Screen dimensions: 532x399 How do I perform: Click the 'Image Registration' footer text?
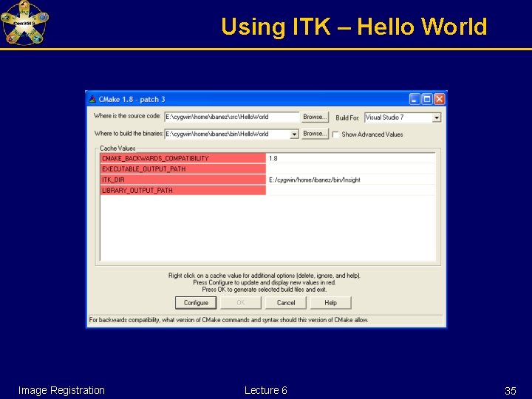tap(61, 390)
